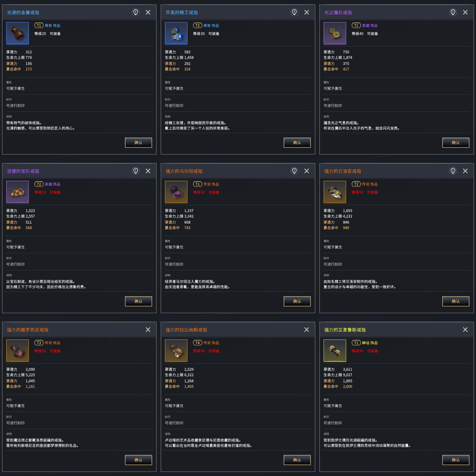Image resolution: width=476 pixels, height=476 pixels.
Task: Click 等级40 level requirement text
Action: (x=357, y=34)
